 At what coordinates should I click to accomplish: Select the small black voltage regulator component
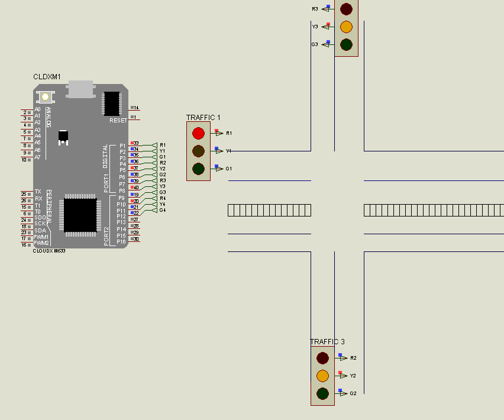pos(63,138)
